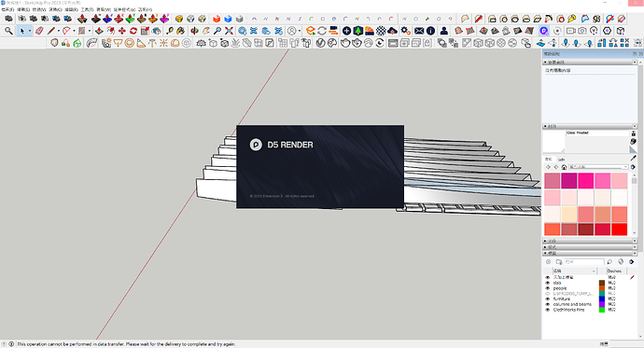Hide the people tag with eye icon

547,288
